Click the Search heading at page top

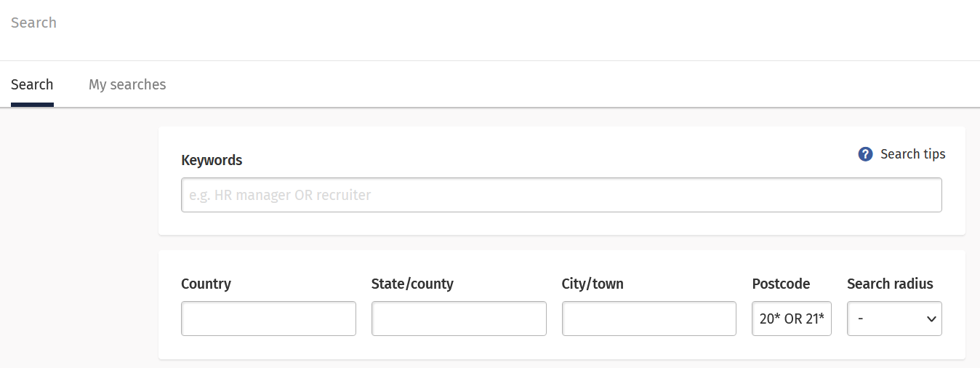pyautogui.click(x=33, y=23)
